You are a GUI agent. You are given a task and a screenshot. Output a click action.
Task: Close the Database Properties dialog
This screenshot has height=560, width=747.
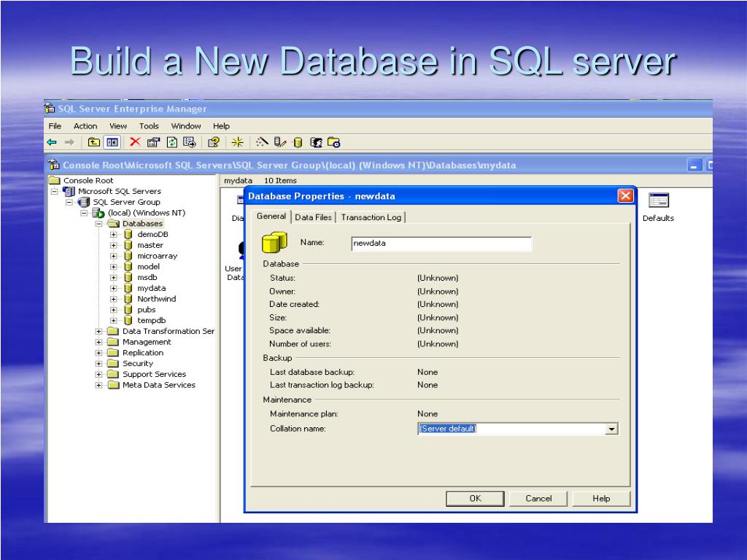click(x=625, y=195)
